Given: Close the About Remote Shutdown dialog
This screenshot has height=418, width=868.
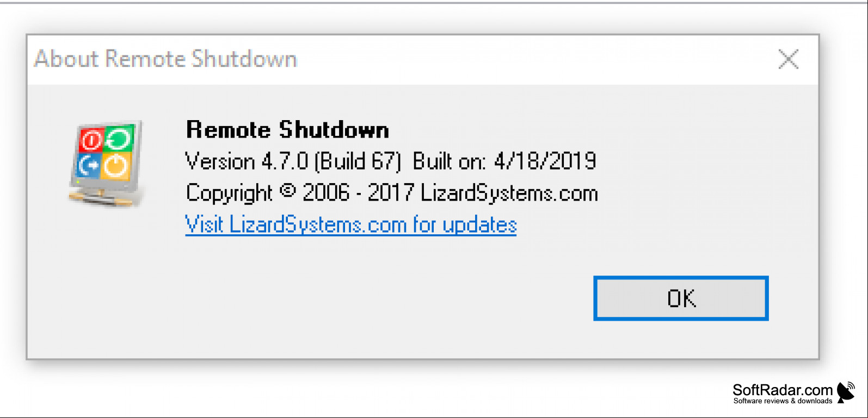Looking at the screenshot, I should coord(788,59).
